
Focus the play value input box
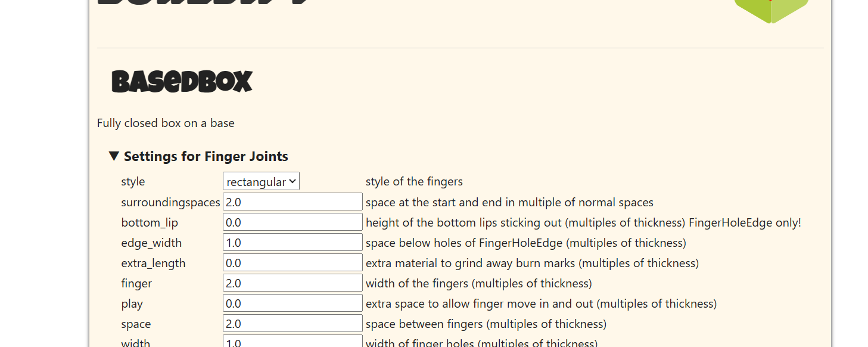point(293,303)
